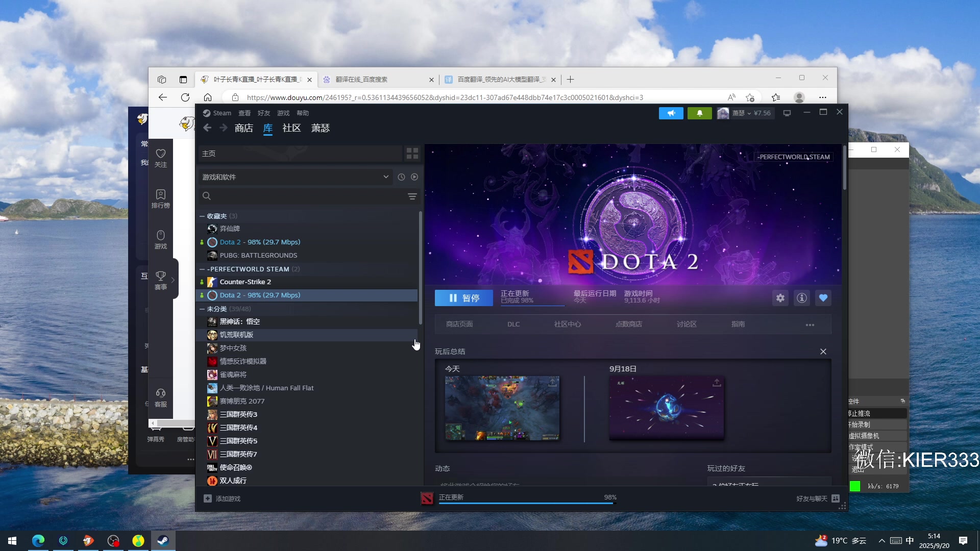Open the Dota 2 links more menu
Screen dimensions: 980x551
(x=810, y=324)
